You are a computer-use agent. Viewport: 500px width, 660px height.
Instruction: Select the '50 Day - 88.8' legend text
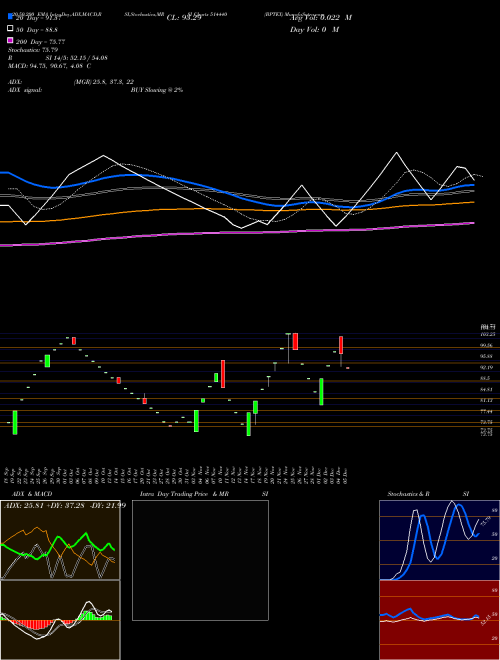37,30
